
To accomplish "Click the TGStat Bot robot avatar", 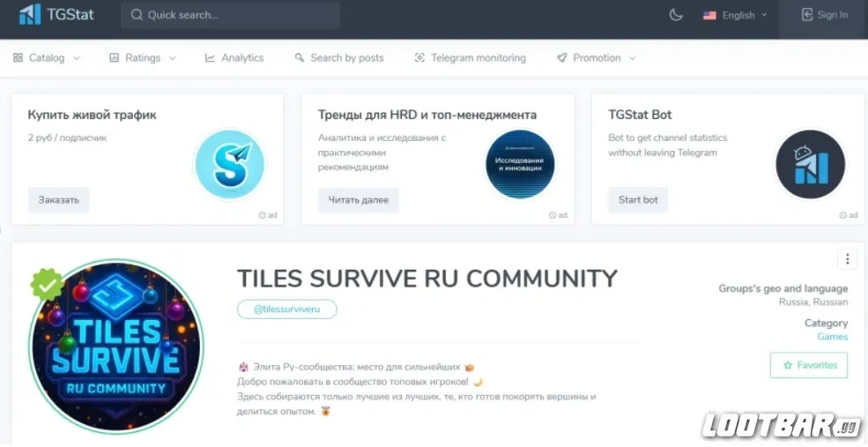I will [811, 164].
